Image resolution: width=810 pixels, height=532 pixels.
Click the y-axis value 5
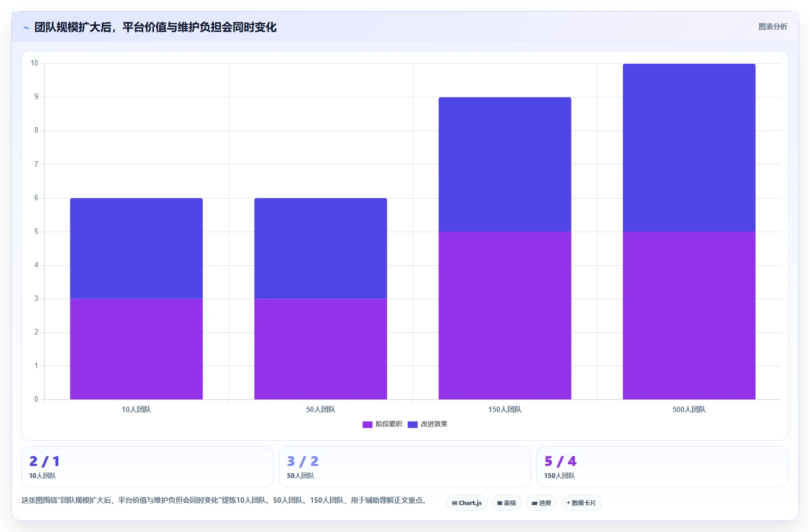pyautogui.click(x=36, y=232)
